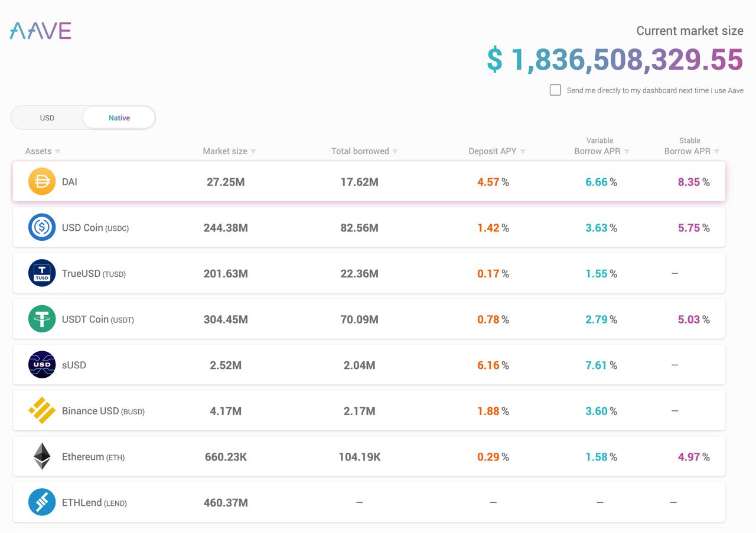Screen dimensions: 756x533
Task: Click ETH market size 660.23K
Action: (226, 457)
